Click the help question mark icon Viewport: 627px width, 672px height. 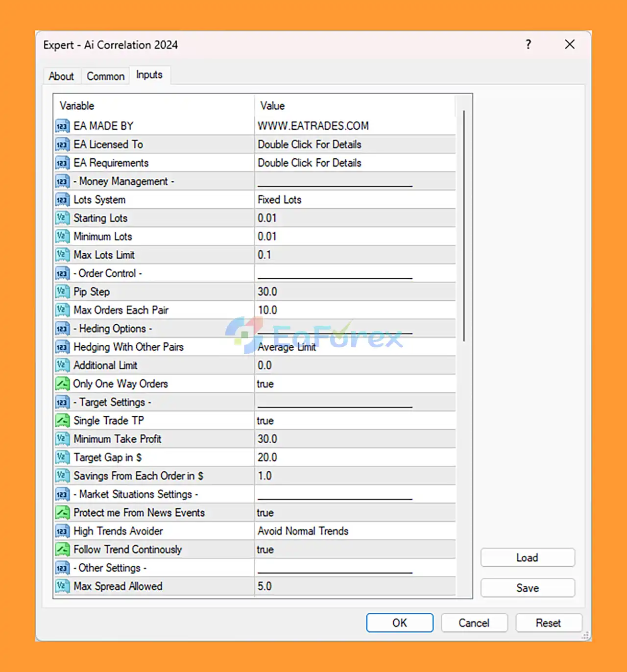pos(528,45)
